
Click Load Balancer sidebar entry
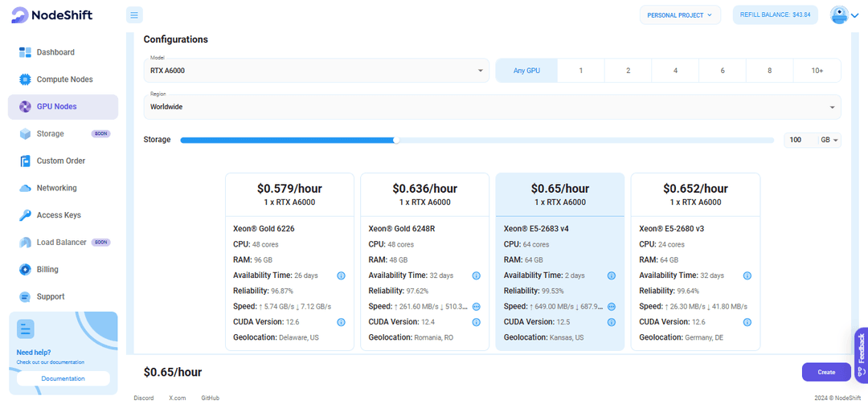[63, 242]
